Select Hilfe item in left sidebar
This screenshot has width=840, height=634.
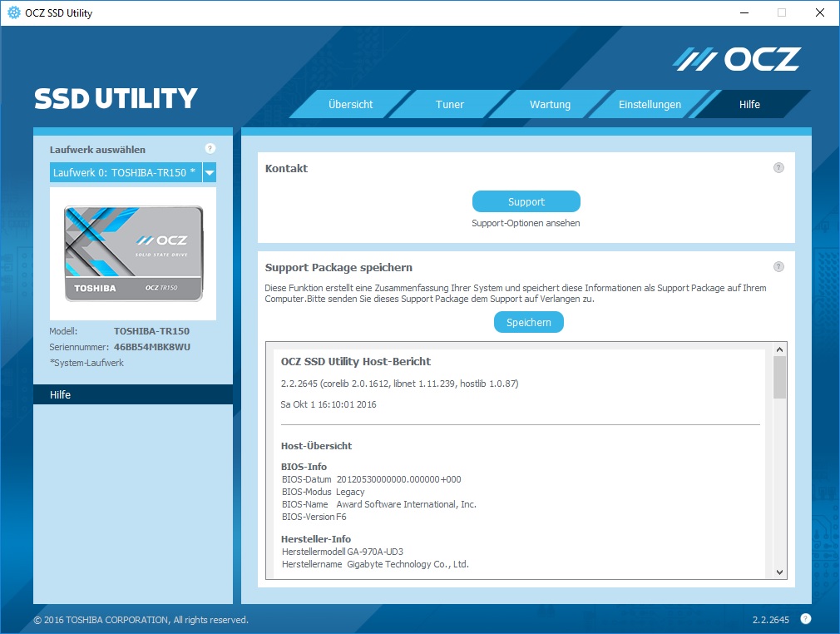(133, 395)
